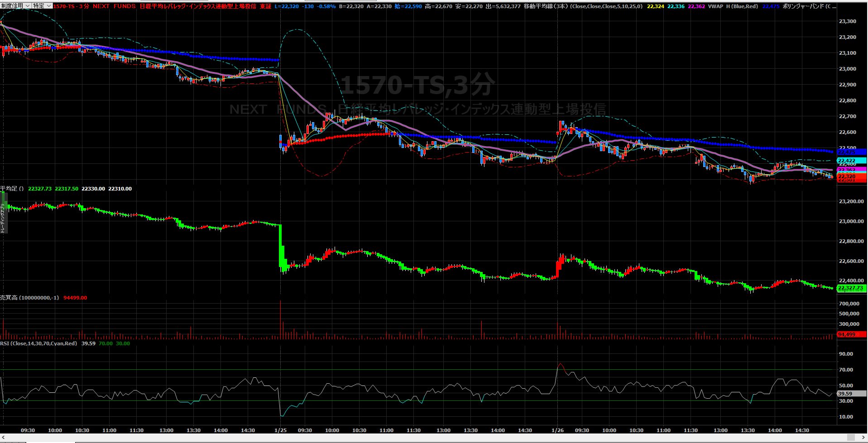Click the red 94,499 volume tag on axis

click(851, 334)
